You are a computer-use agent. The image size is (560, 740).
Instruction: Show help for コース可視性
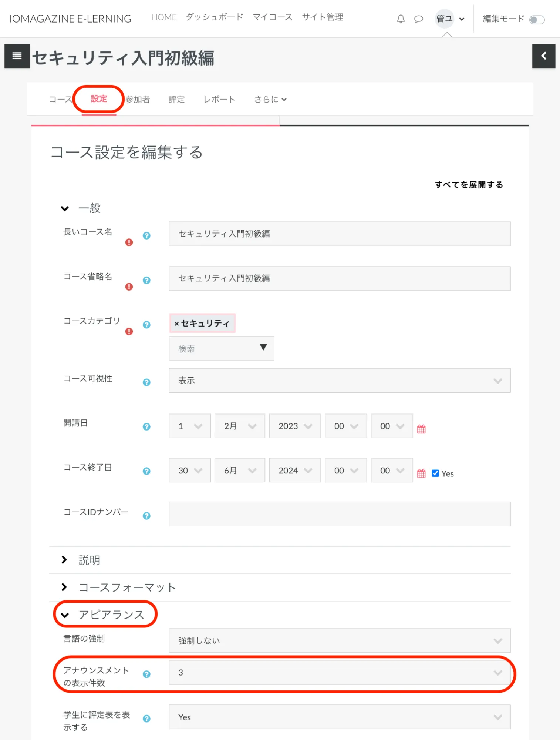[x=146, y=382]
